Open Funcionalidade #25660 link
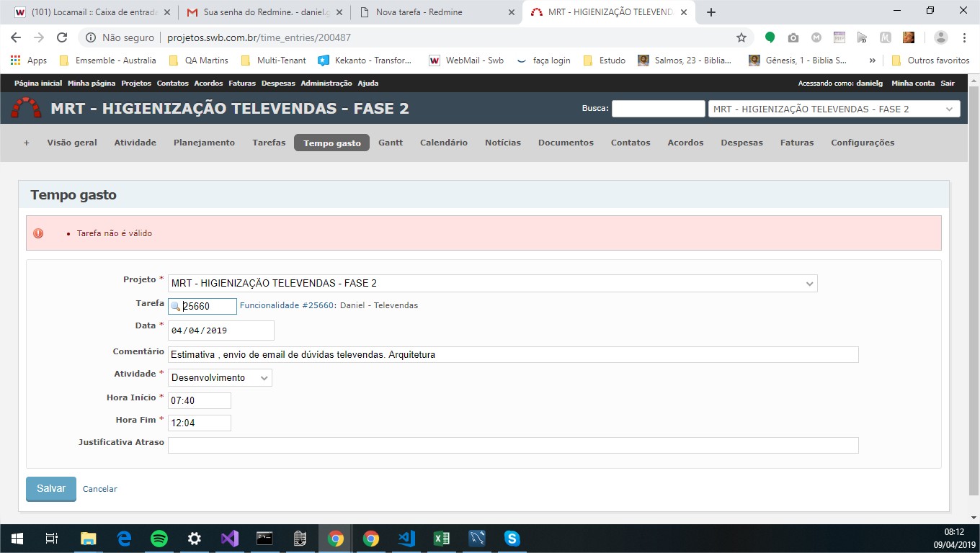The image size is (980, 553). [x=286, y=305]
